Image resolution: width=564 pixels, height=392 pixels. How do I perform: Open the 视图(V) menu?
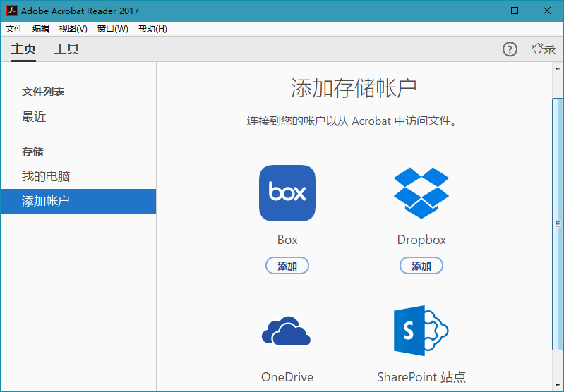73,29
